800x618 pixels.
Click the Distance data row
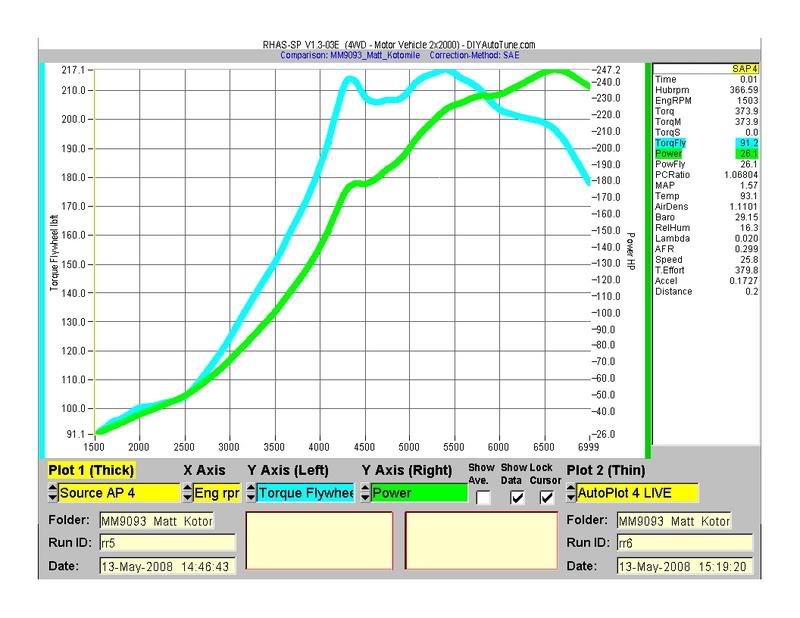coord(707,291)
